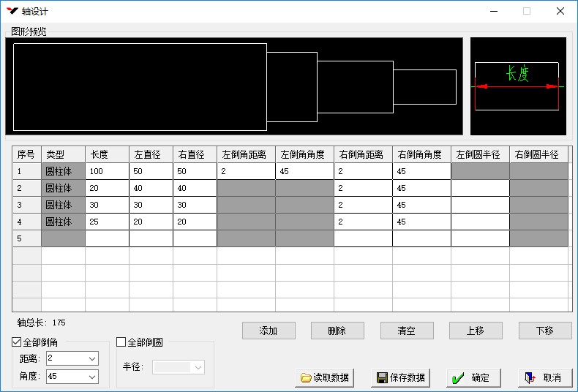Select row number 5 header
This screenshot has width=578, height=392.
click(27, 238)
